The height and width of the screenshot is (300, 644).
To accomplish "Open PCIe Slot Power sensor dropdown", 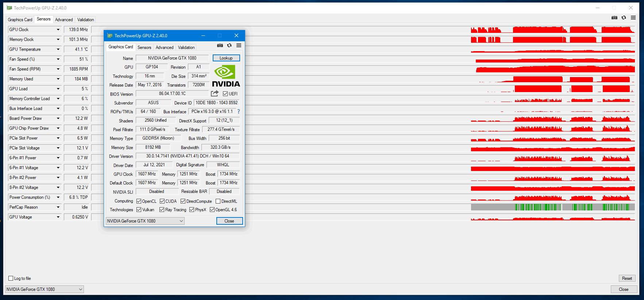I will 58,138.
